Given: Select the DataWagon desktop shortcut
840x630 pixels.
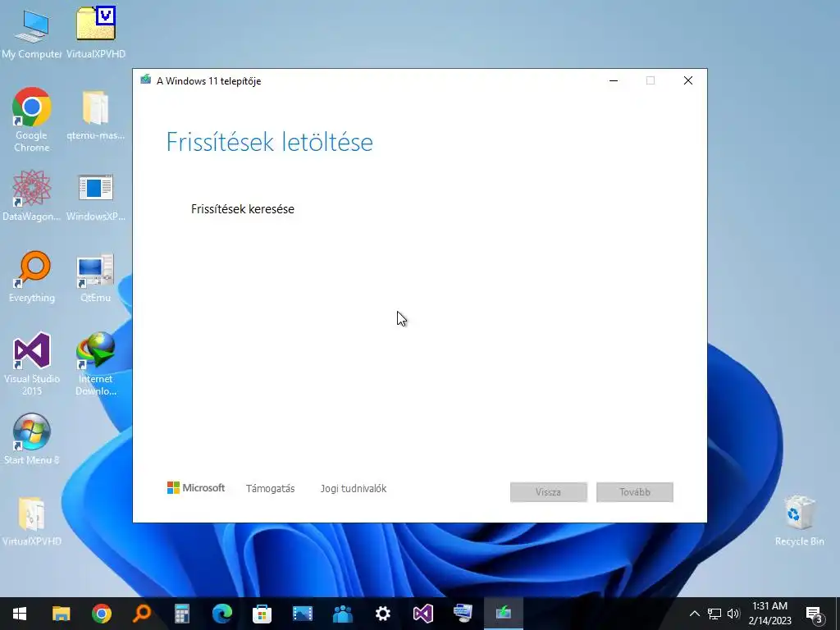Looking at the screenshot, I should click(32, 195).
